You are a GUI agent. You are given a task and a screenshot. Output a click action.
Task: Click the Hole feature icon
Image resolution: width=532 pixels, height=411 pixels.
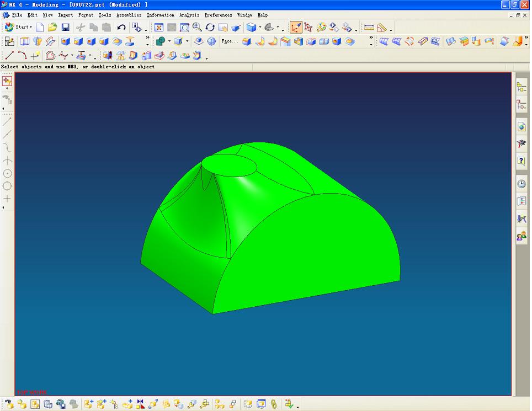(66, 41)
